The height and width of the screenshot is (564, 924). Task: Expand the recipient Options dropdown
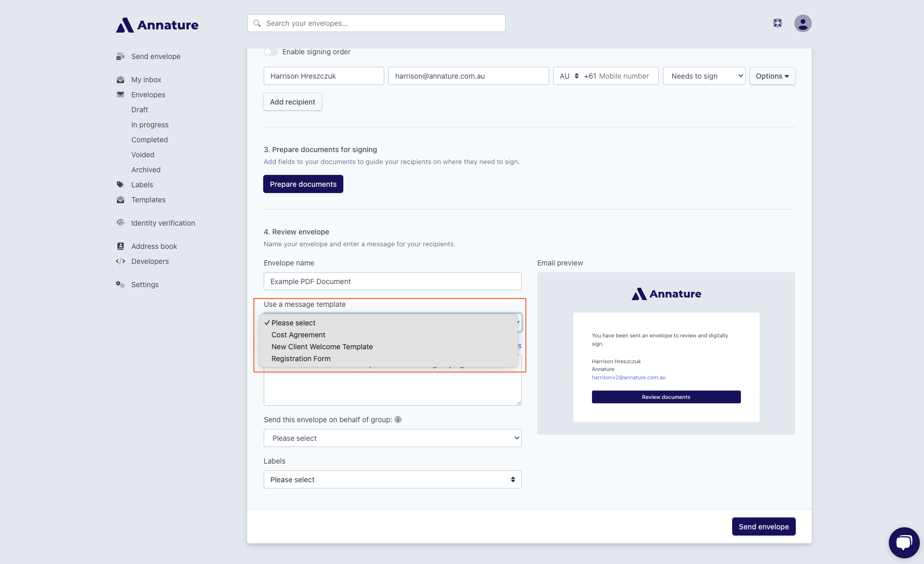[x=772, y=76]
